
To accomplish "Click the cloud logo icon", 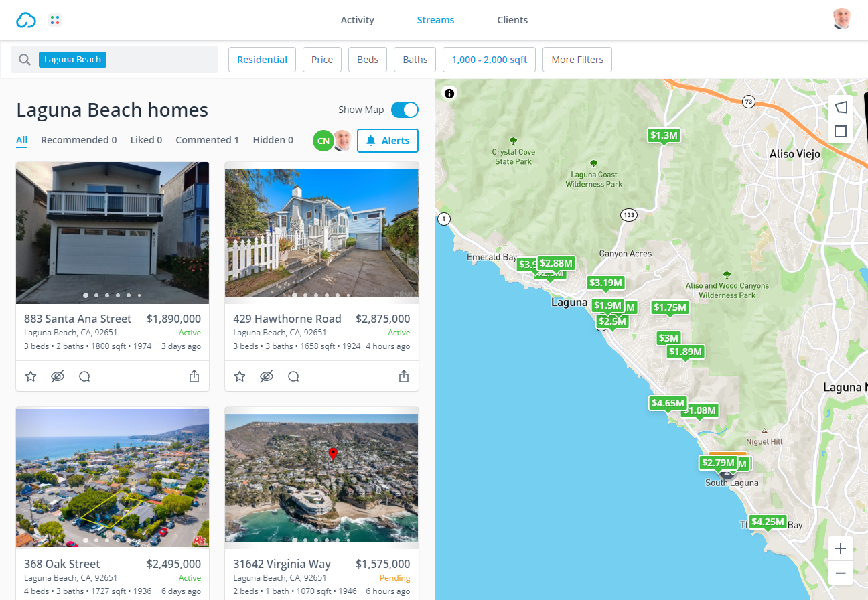I will tap(26, 20).
